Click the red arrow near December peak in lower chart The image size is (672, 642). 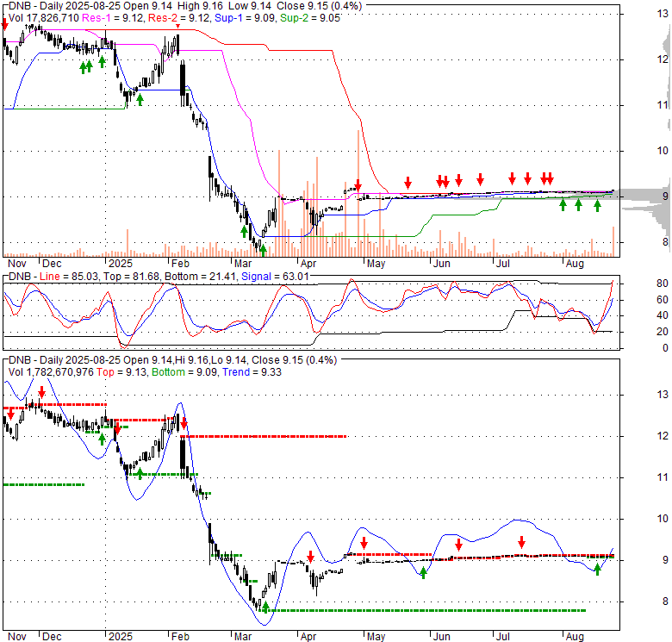tap(41, 393)
